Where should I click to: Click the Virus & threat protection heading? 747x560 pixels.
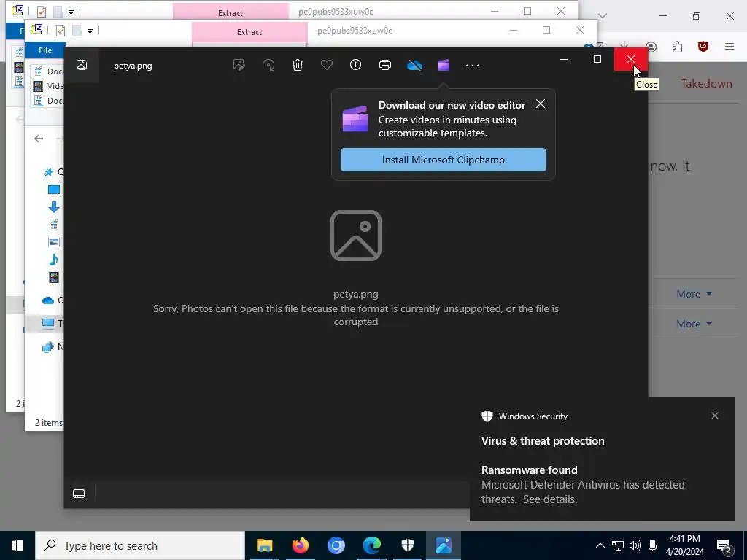pos(543,441)
